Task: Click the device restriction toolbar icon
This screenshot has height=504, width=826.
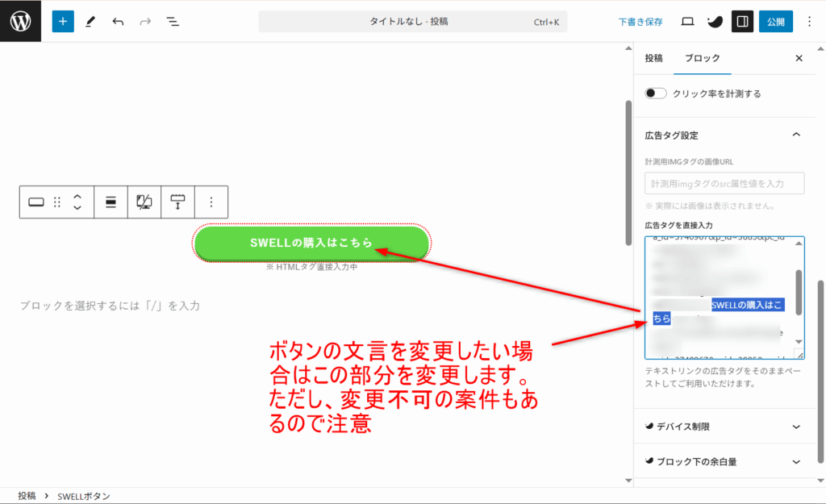Action: (x=144, y=202)
